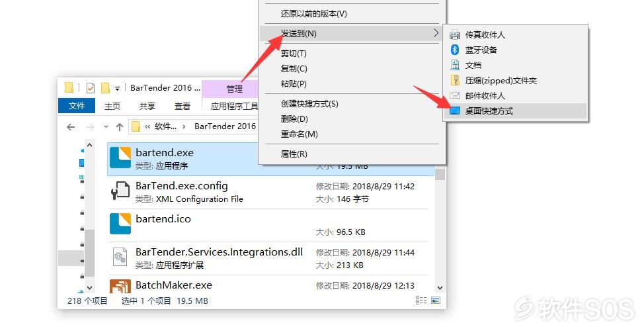Open the 文件 ribbon tab
This screenshot has height=327, width=644.
pos(77,106)
